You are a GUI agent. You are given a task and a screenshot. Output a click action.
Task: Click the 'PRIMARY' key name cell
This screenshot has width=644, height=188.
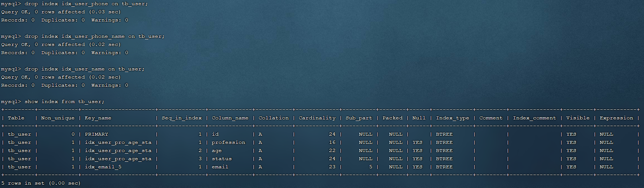pos(96,134)
